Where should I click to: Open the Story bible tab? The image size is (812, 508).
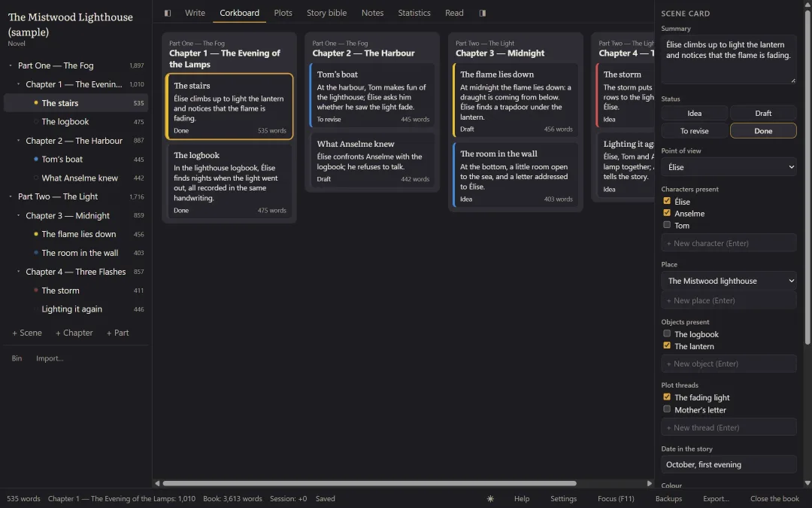327,13
